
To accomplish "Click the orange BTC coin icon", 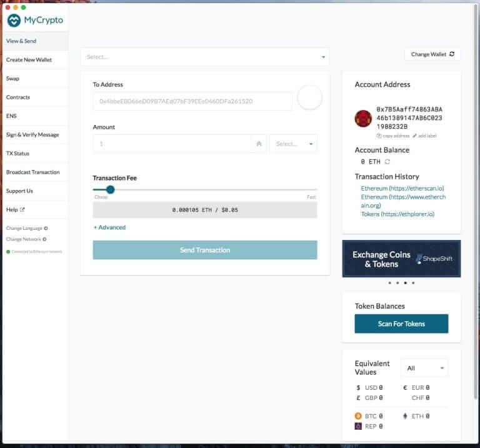I will [x=358, y=416].
